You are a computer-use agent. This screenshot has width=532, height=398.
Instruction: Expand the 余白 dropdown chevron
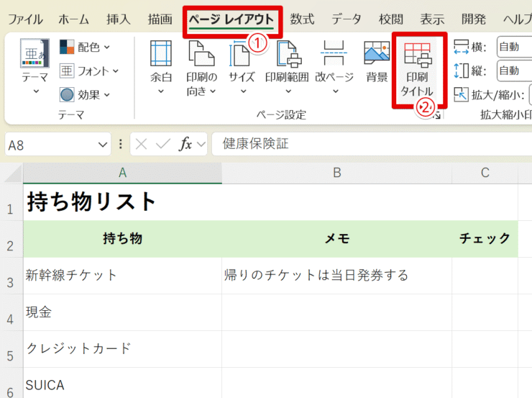tap(161, 91)
